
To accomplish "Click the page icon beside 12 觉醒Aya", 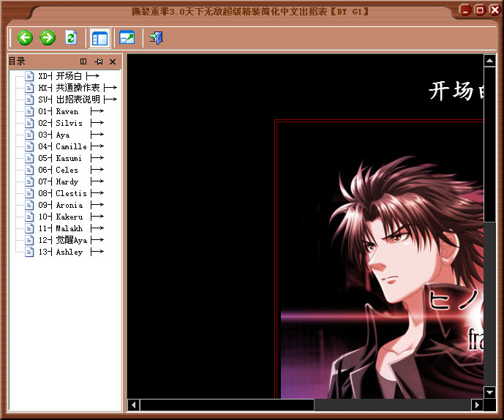I will coord(29,240).
